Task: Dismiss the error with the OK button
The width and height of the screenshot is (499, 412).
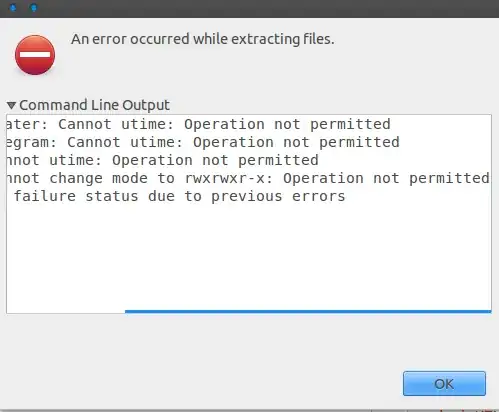Action: coord(444,383)
